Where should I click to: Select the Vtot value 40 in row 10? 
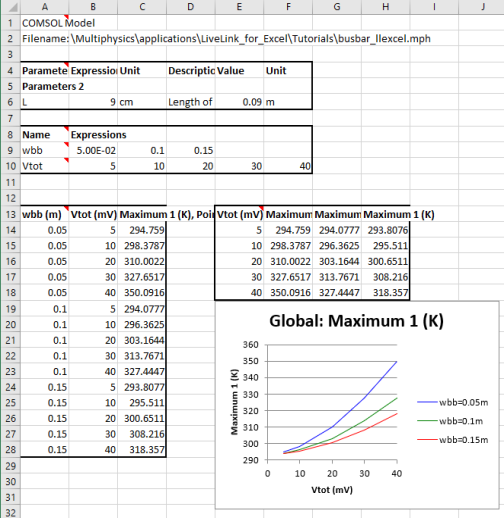(x=288, y=166)
